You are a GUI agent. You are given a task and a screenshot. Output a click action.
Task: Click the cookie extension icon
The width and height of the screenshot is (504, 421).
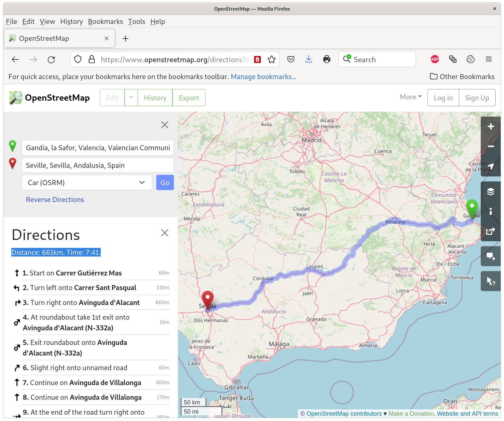(x=471, y=59)
